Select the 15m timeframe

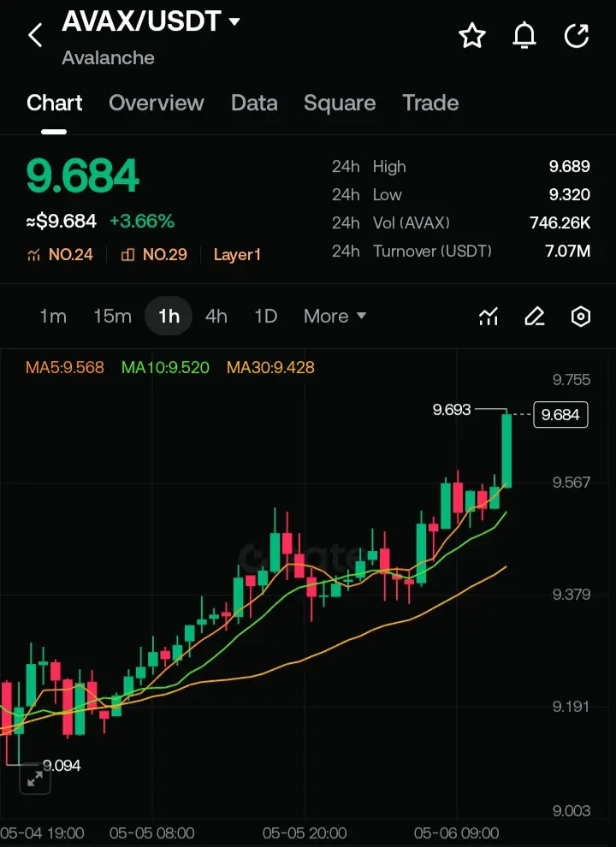click(112, 316)
